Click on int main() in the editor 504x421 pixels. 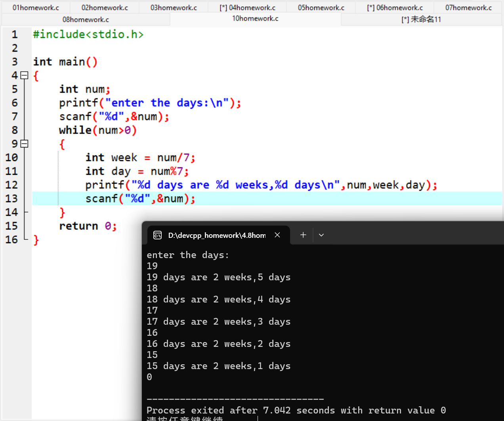[65, 62]
